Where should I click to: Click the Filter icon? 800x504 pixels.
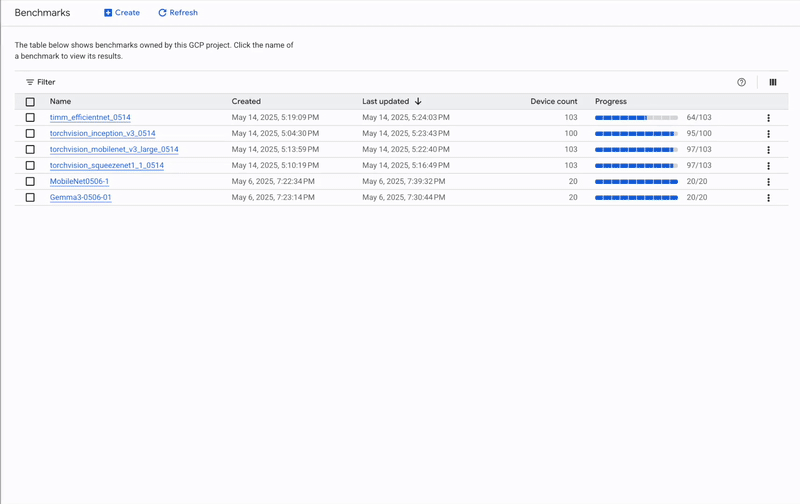(x=30, y=82)
